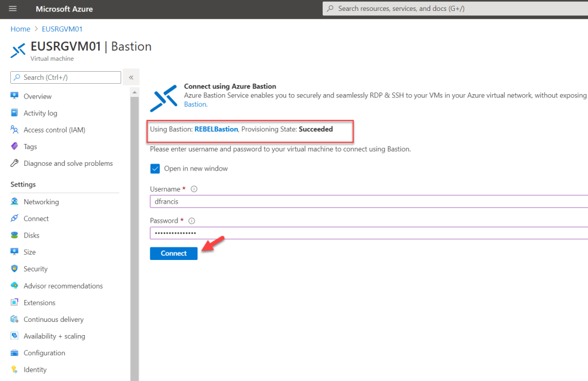Click Home in the breadcrumb trail

coord(19,29)
